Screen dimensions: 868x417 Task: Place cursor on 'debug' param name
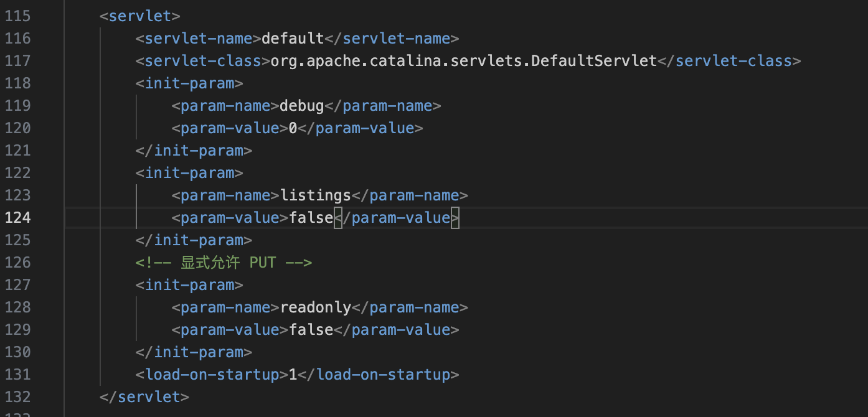pos(302,106)
